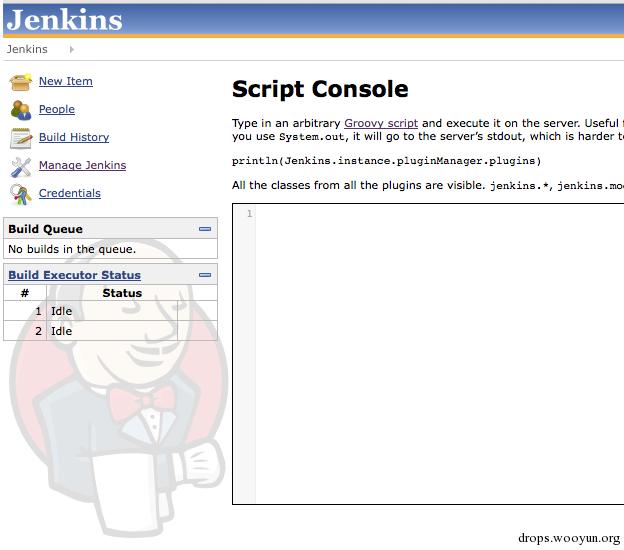Click inside the script editor text area
The image size is (624, 550).
439,354
